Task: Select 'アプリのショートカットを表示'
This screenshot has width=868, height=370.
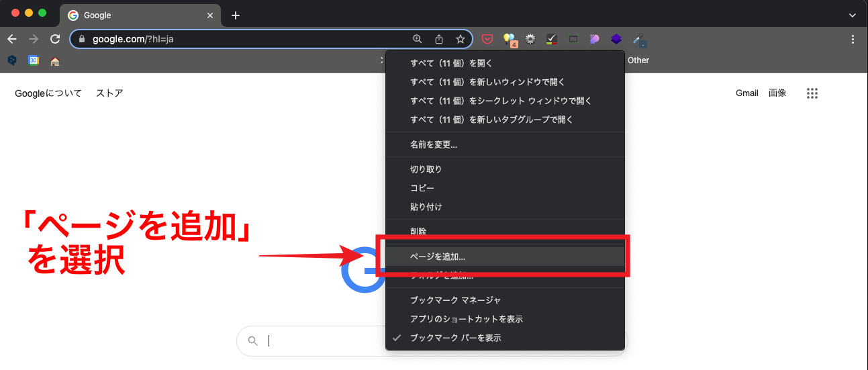Action: [x=505, y=319]
